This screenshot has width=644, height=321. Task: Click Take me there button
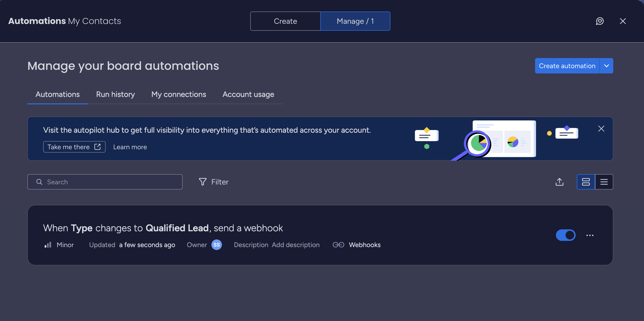click(74, 147)
